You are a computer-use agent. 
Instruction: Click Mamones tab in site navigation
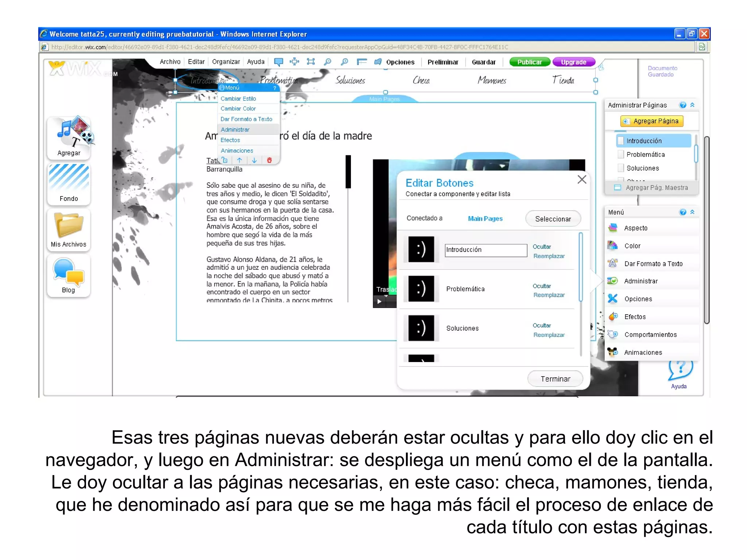492,80
